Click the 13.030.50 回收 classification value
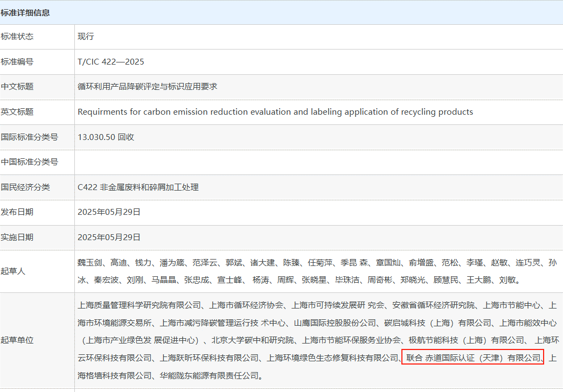The image size is (563, 392). 106,137
